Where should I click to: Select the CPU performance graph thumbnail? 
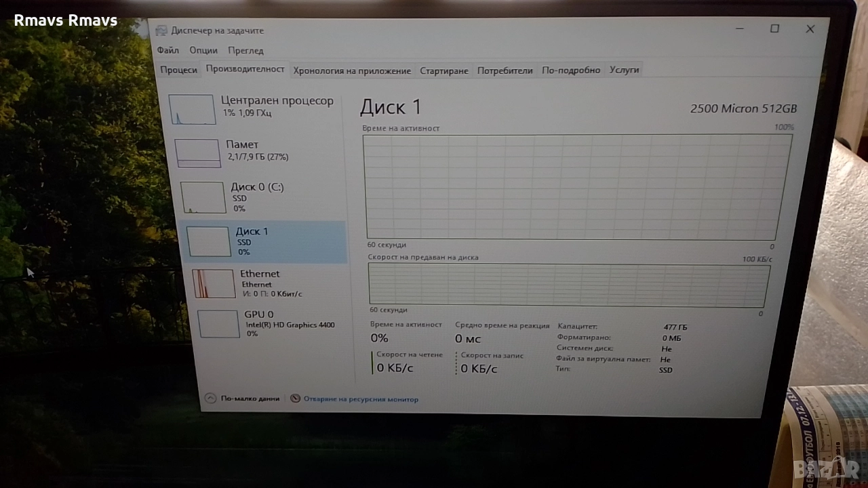tap(192, 110)
